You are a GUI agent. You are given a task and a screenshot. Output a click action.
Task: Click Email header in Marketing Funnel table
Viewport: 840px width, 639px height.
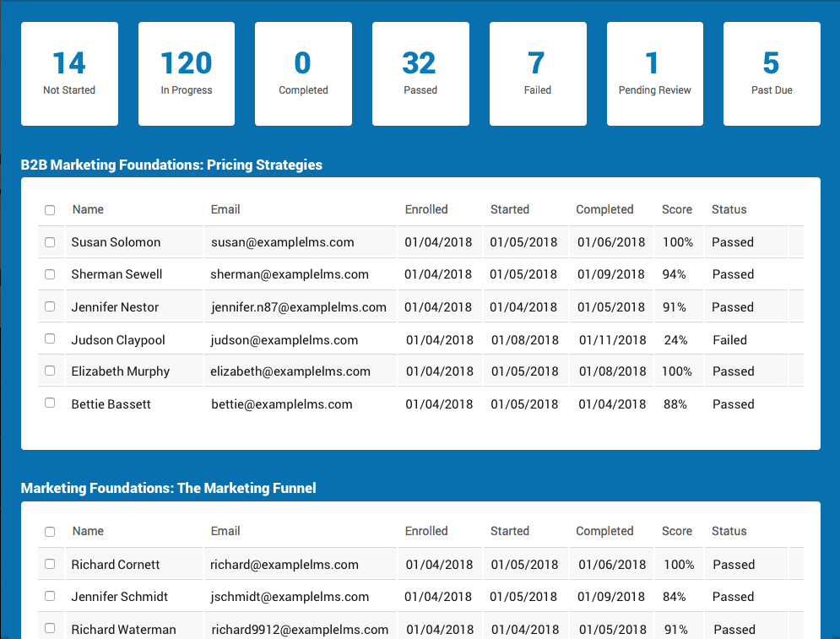[225, 531]
